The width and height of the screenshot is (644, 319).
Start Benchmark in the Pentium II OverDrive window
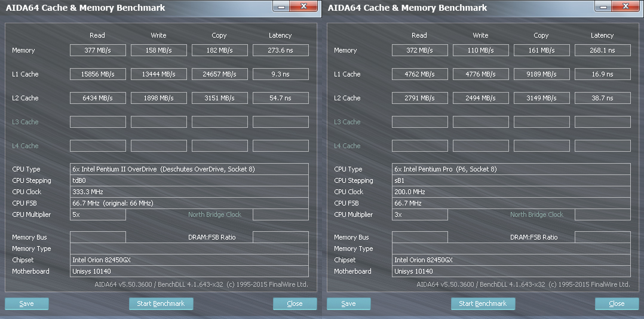(x=161, y=303)
